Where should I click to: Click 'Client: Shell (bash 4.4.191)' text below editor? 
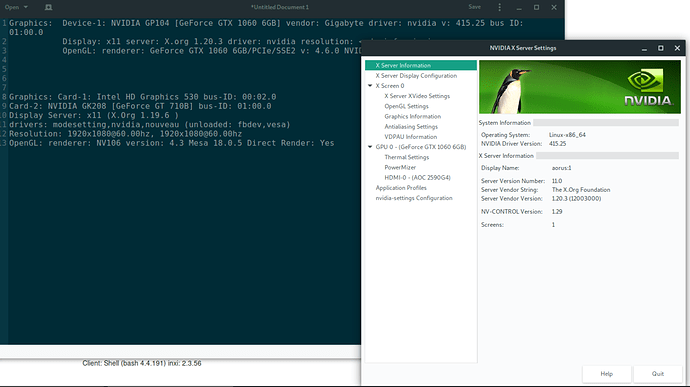click(142, 363)
